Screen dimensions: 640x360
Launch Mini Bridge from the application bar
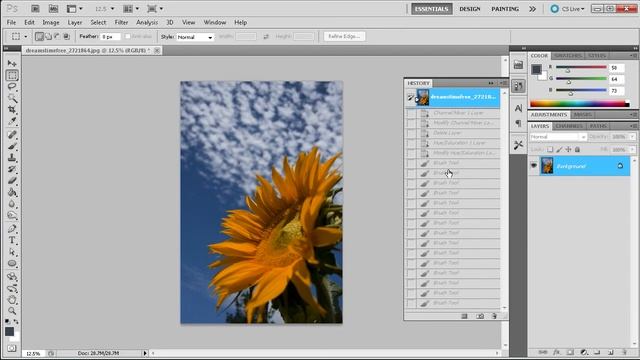[53, 9]
